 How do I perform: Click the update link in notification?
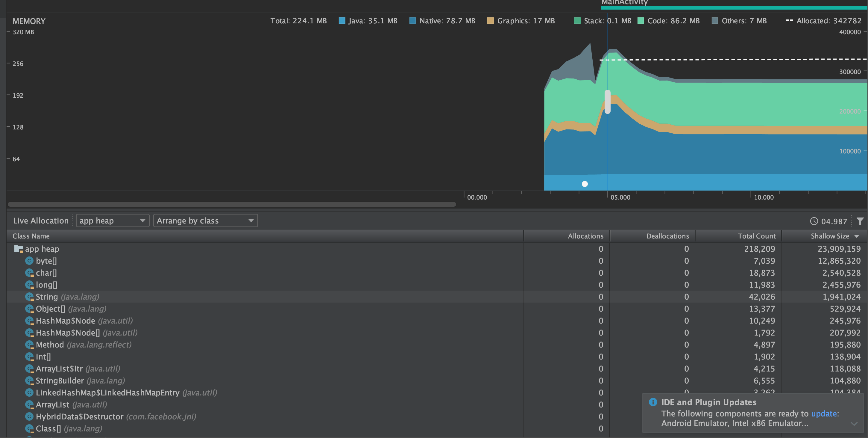[x=824, y=413]
